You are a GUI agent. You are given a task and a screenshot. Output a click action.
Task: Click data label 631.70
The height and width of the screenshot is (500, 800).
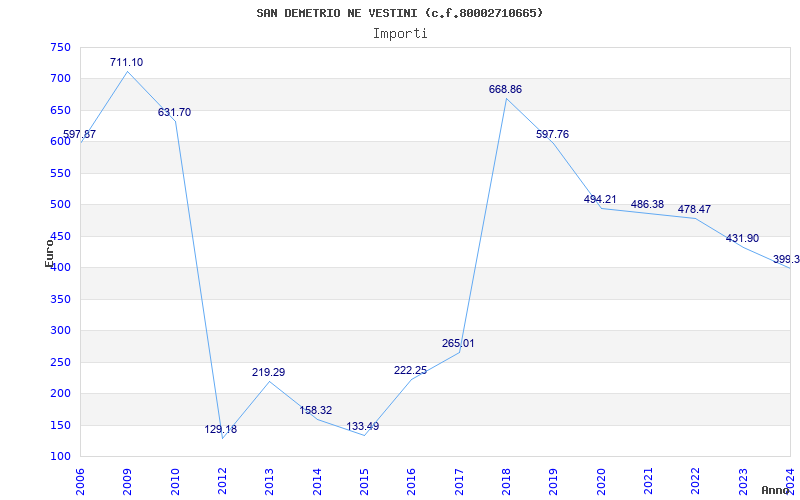point(174,112)
